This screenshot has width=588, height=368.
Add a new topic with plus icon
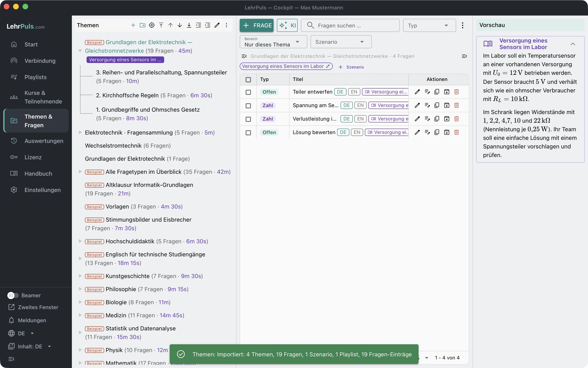[133, 25]
